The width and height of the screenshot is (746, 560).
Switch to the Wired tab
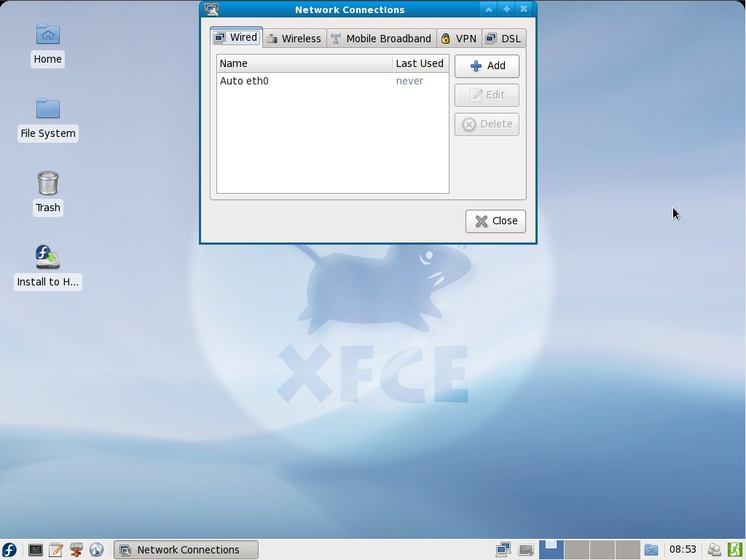(x=236, y=37)
